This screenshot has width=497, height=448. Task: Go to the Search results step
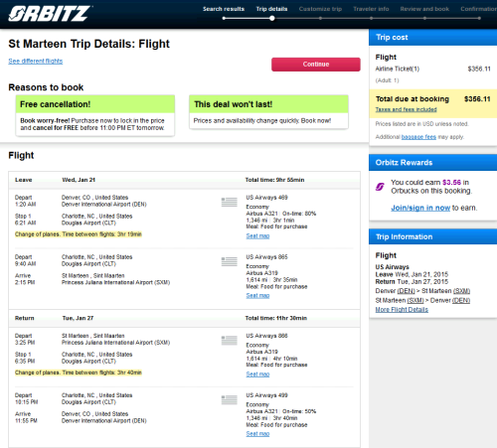pyautogui.click(x=224, y=9)
